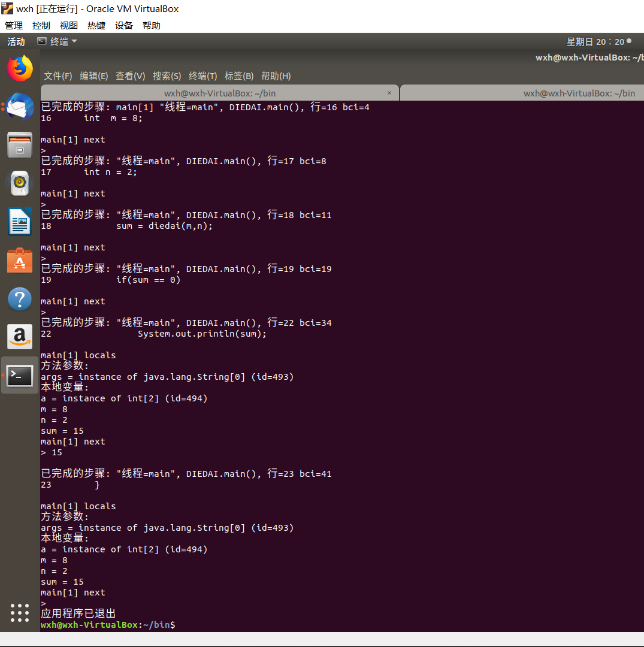Open terminal 终端(T) menu
The width and height of the screenshot is (644, 647).
click(202, 76)
